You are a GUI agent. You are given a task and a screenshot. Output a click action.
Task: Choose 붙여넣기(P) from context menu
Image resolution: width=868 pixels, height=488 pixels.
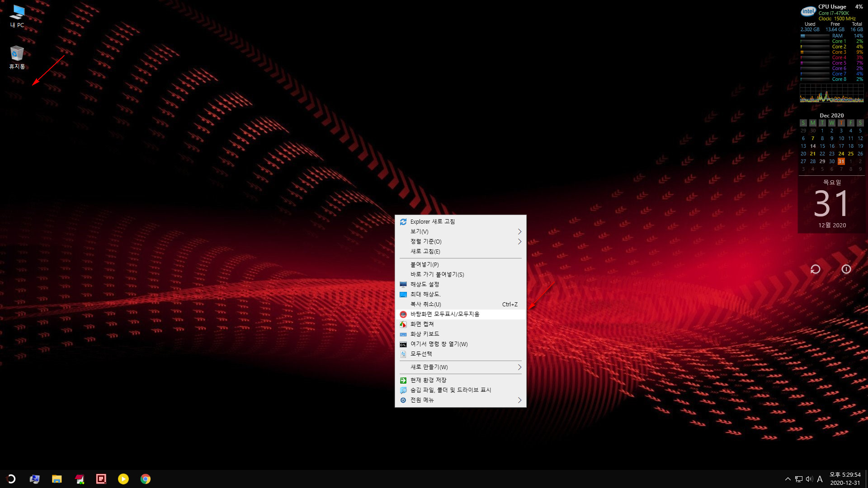click(x=461, y=264)
